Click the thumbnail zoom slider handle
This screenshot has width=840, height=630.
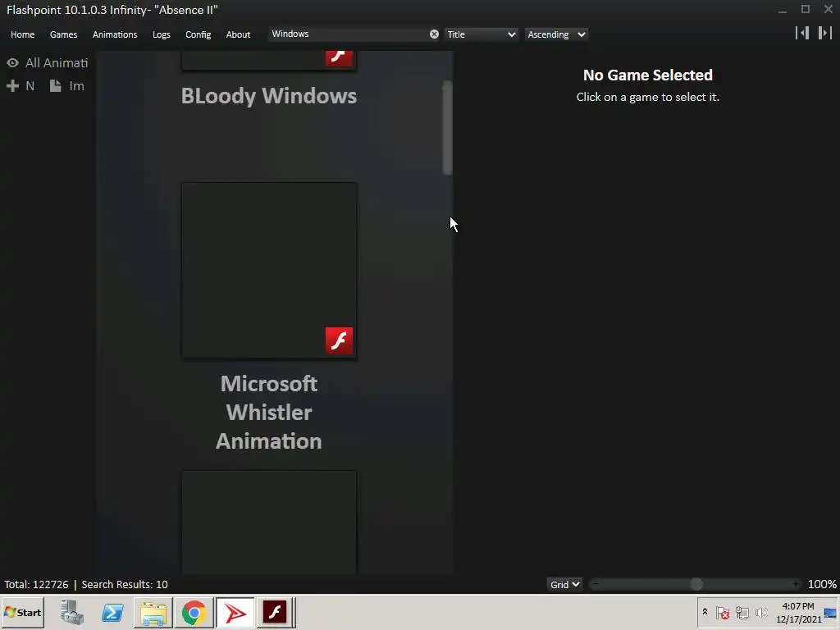click(696, 584)
